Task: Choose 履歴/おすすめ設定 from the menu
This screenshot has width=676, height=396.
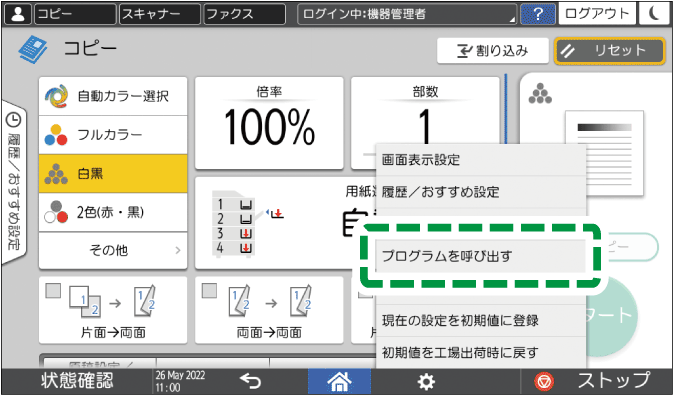Action: 481,192
